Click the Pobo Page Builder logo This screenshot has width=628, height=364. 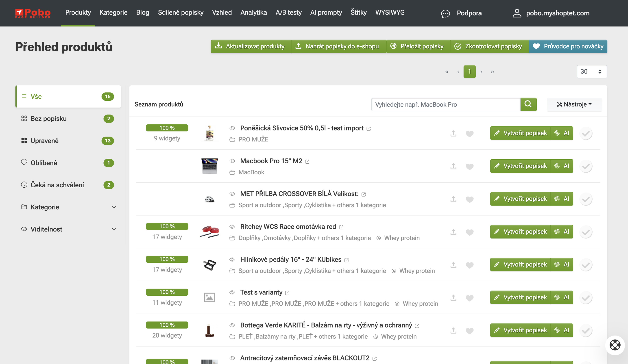coord(33,13)
